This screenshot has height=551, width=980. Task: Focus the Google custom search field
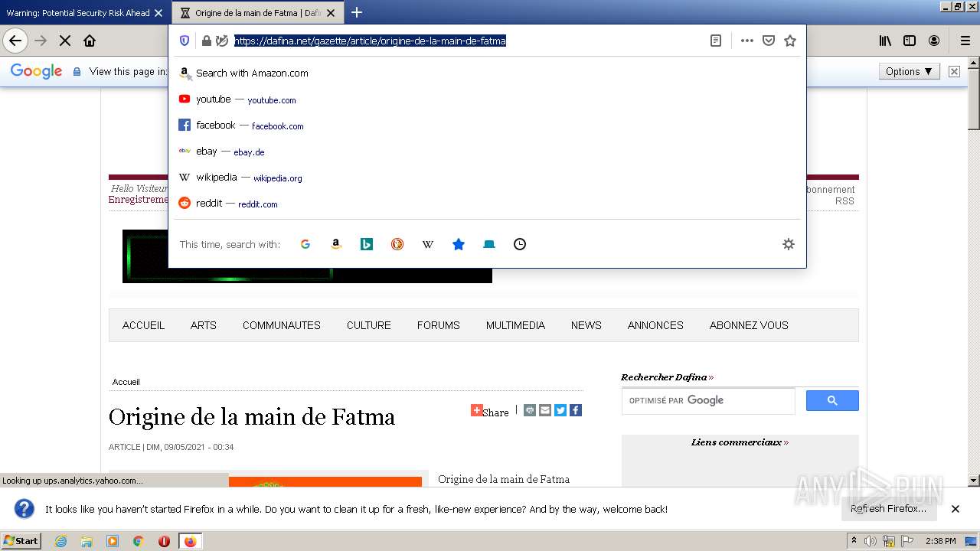click(708, 400)
